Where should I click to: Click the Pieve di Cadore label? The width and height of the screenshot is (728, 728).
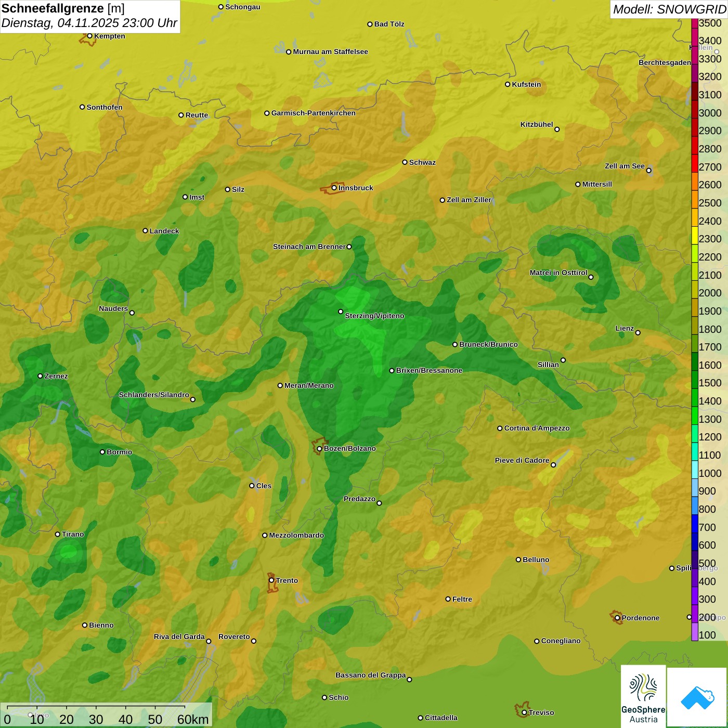point(522,460)
